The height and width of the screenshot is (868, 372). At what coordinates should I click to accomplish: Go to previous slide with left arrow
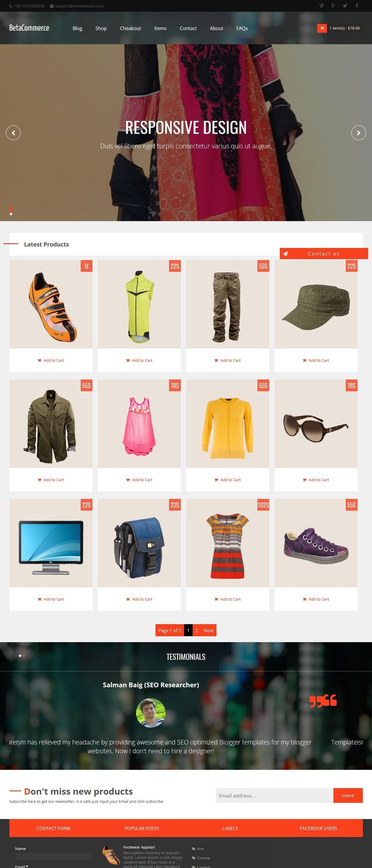13,133
